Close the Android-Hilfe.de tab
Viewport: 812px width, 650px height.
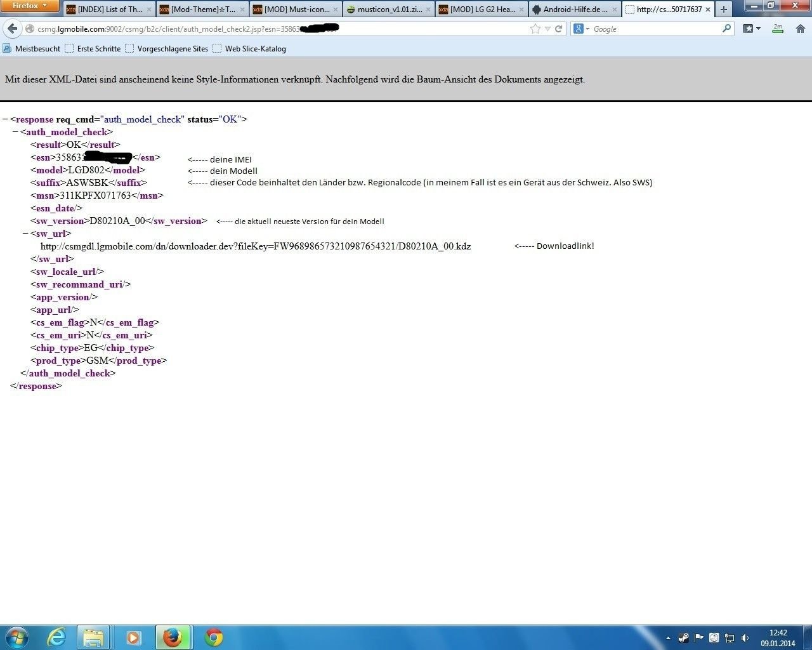click(x=615, y=10)
